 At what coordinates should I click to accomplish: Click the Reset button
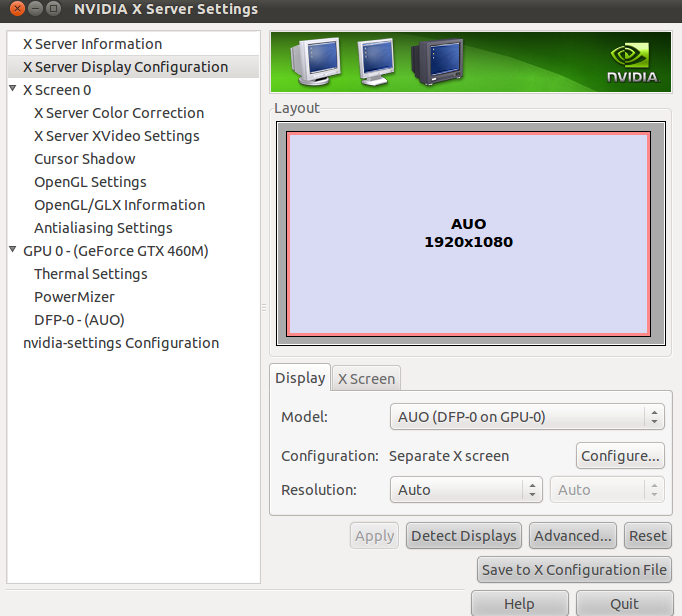[x=647, y=536]
